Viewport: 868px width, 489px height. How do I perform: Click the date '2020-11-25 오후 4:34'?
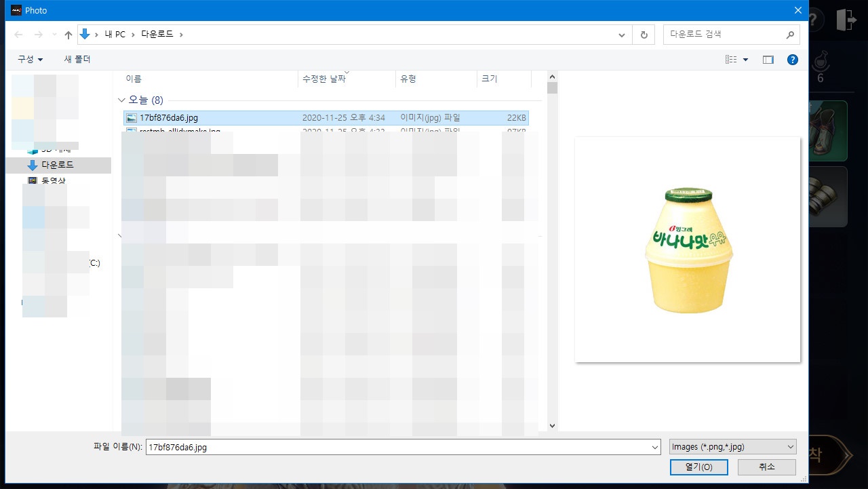pyautogui.click(x=344, y=117)
